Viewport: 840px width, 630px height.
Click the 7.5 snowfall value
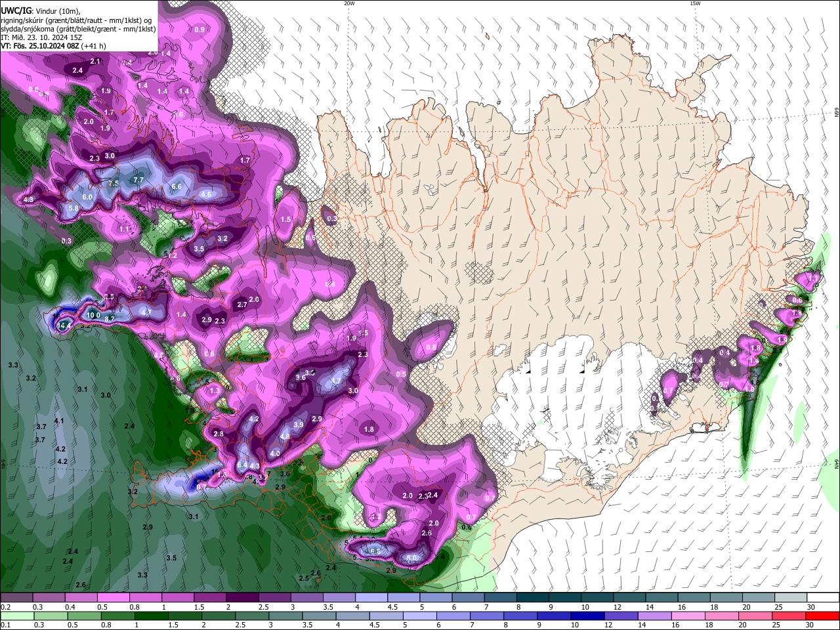(114, 183)
